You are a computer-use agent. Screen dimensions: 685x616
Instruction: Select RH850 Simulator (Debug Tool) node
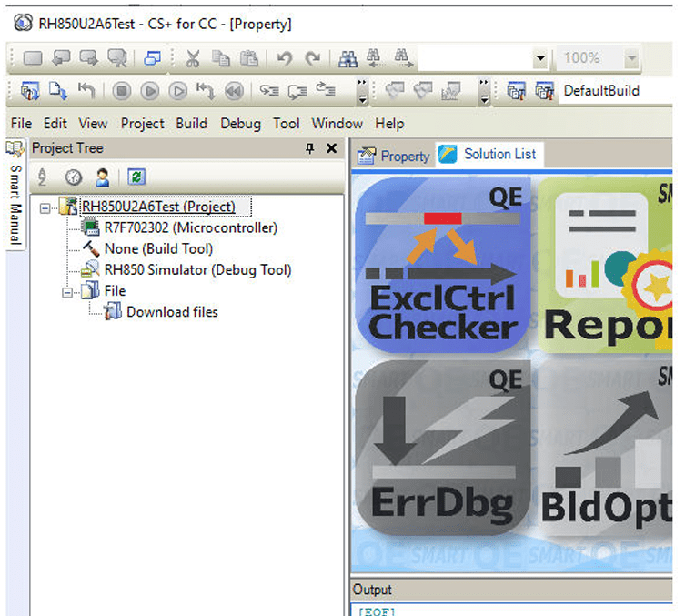(x=197, y=270)
